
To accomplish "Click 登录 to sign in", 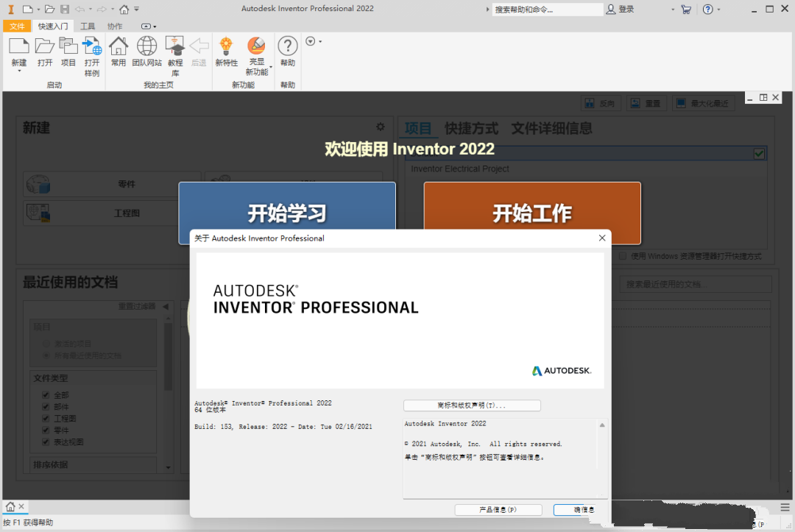I will point(620,9).
